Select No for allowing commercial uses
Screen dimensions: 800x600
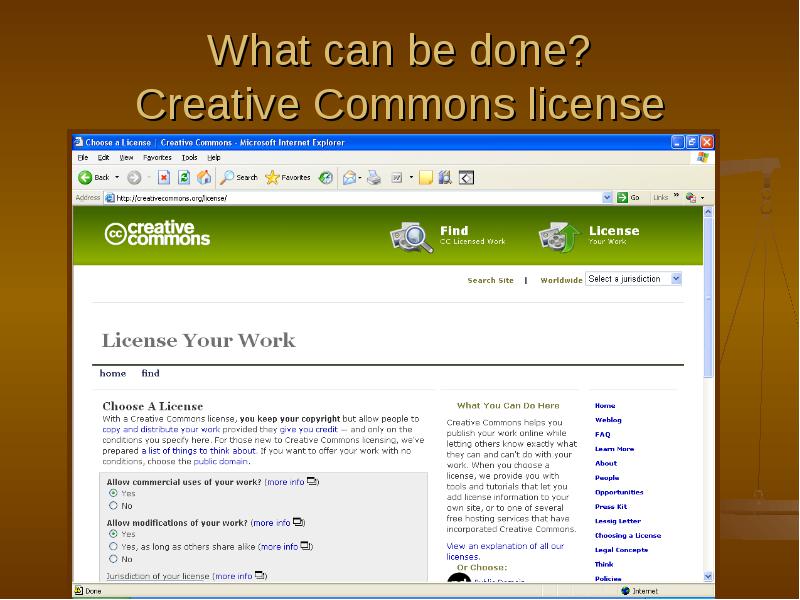(x=113, y=506)
